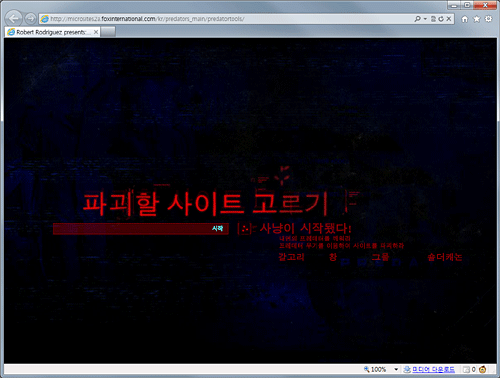
Task: Open a new blank tab
Action: tap(108, 32)
